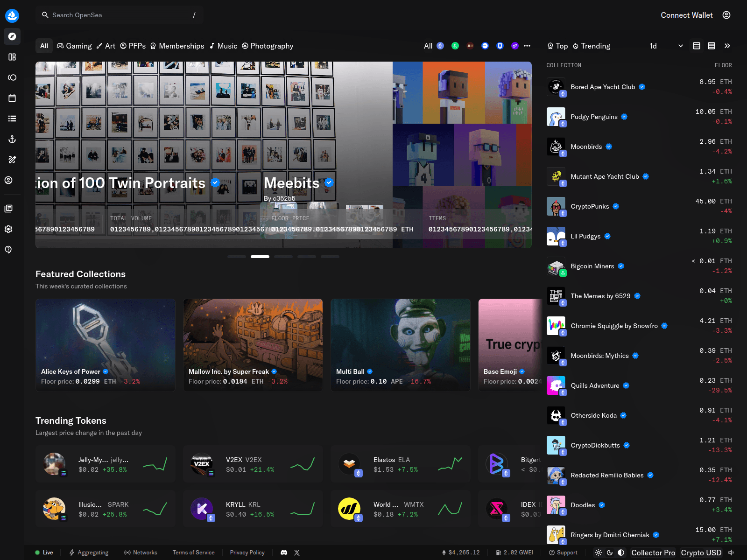Open the Elastos ELA token card
Viewport: 747px width, 560px height.
pyautogui.click(x=401, y=464)
